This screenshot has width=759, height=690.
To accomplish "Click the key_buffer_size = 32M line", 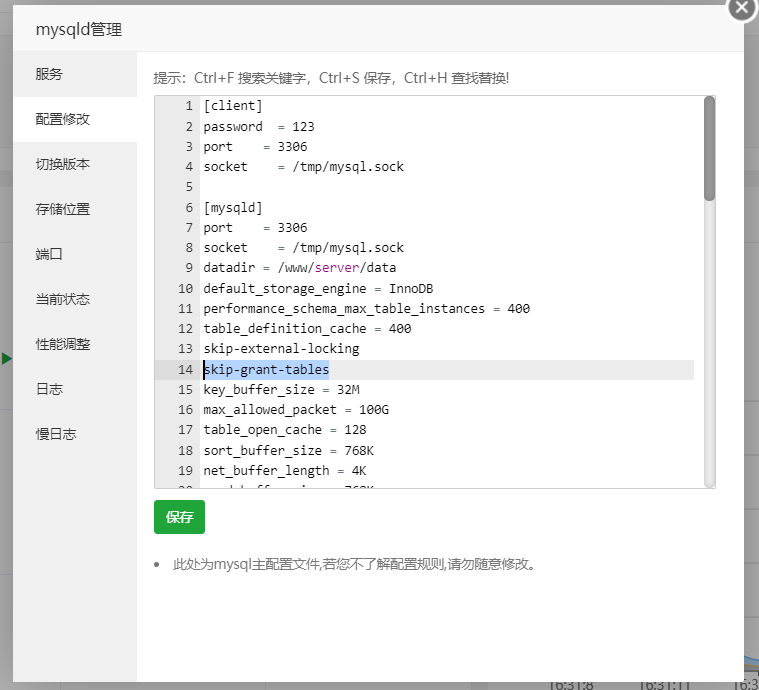I will [x=281, y=389].
